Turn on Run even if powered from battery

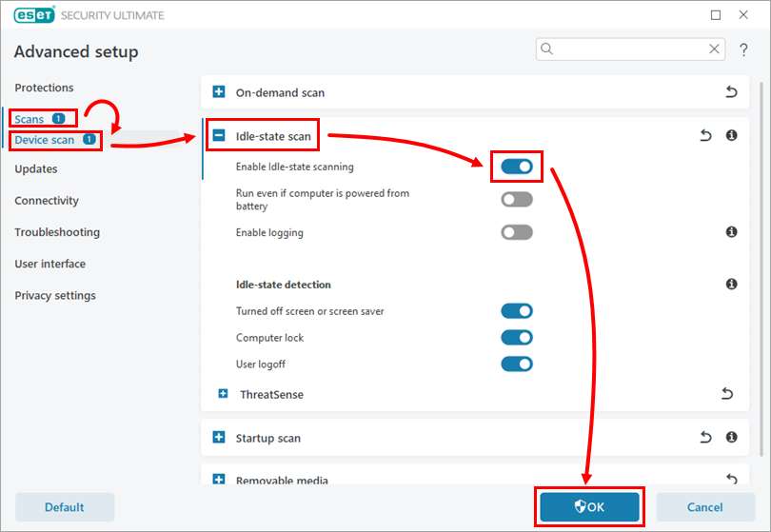tap(517, 200)
